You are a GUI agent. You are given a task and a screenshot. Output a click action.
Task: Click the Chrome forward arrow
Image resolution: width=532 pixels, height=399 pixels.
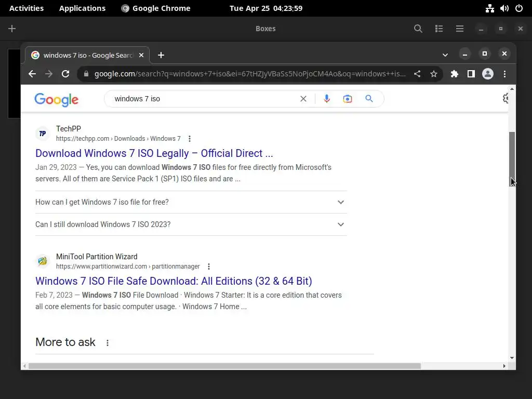[49, 74]
